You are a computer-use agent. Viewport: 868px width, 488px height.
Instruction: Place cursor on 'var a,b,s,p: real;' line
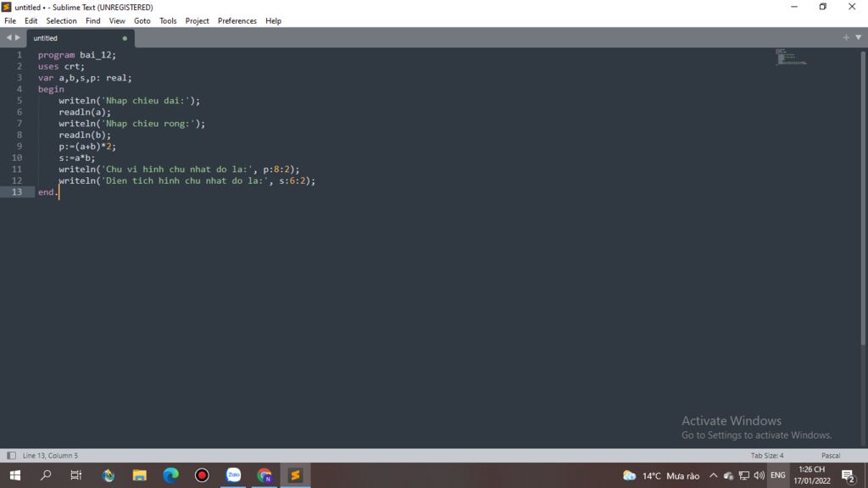point(85,78)
